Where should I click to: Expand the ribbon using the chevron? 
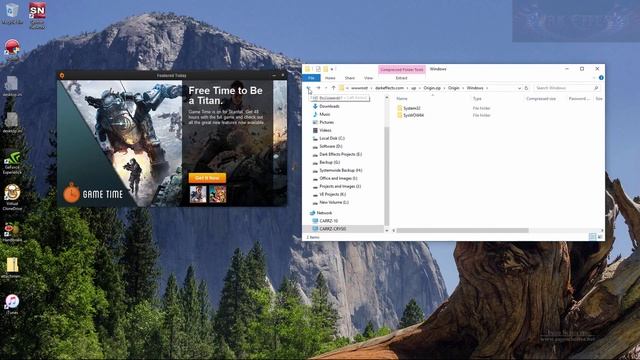pyautogui.click(x=594, y=78)
